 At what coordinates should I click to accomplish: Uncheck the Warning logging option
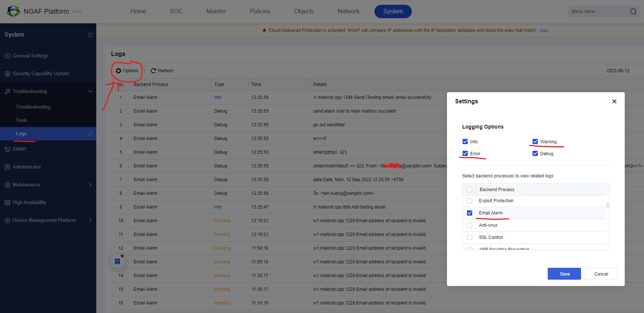pyautogui.click(x=535, y=141)
